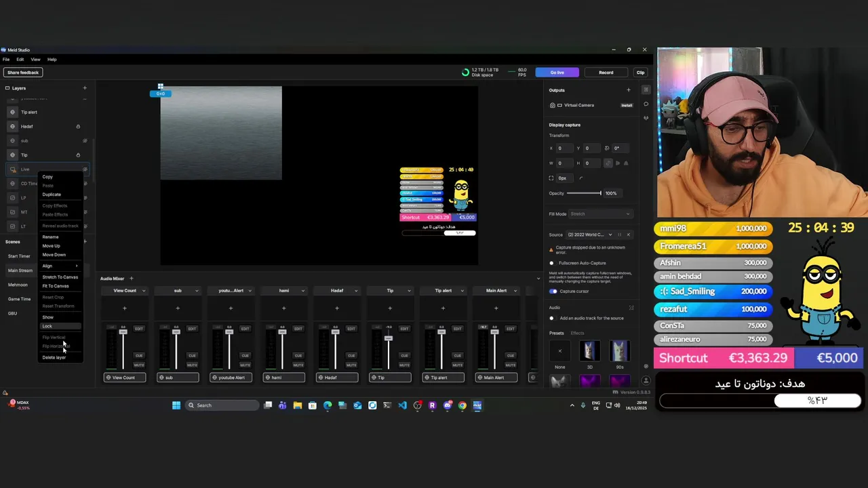Image resolution: width=868 pixels, height=488 pixels.
Task: Click EDIT on the sub track
Action: point(192,329)
